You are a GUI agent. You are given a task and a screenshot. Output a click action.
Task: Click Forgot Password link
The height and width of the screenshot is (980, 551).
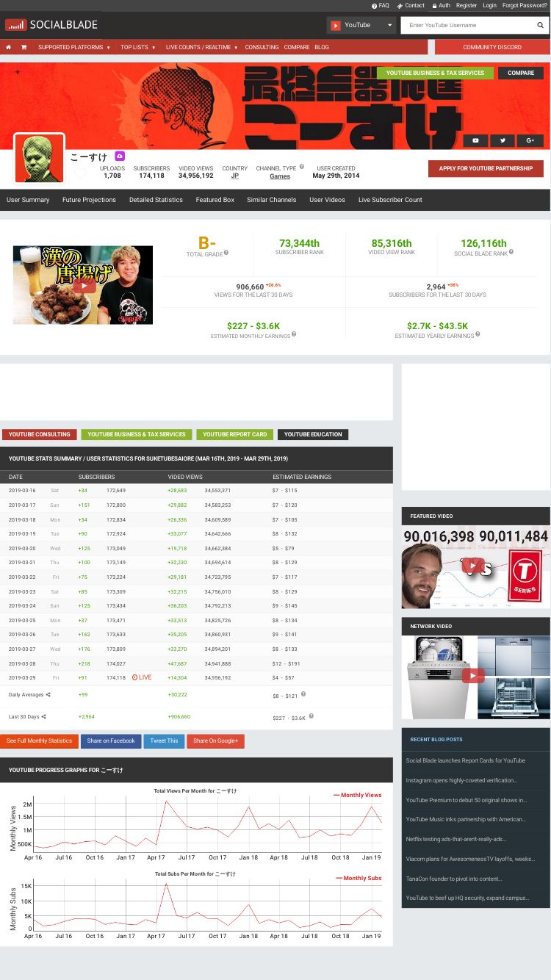[x=525, y=5]
